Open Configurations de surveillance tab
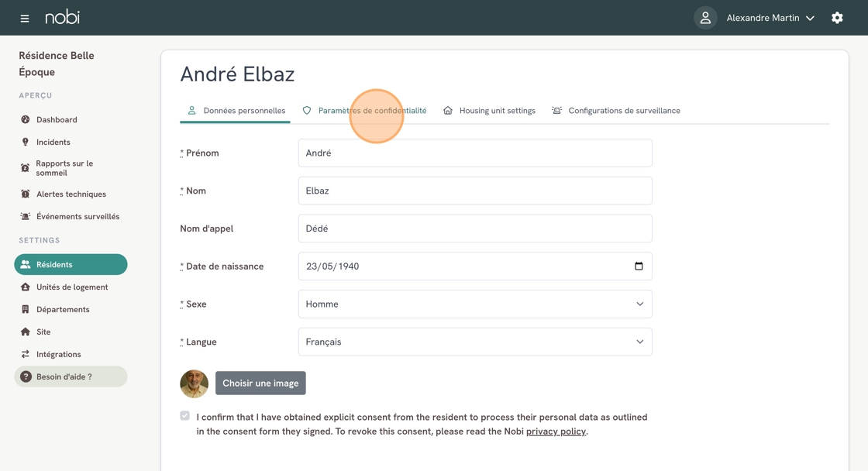This screenshot has width=868, height=471. 624,111
